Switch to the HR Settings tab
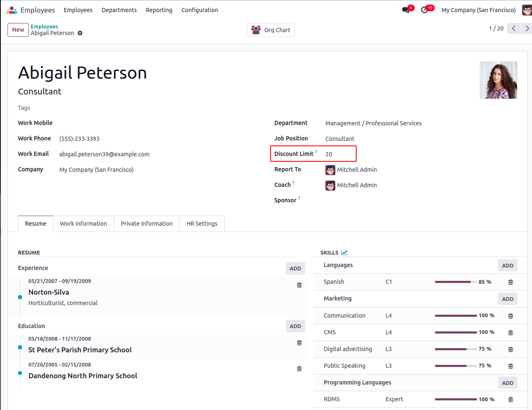 coord(202,224)
